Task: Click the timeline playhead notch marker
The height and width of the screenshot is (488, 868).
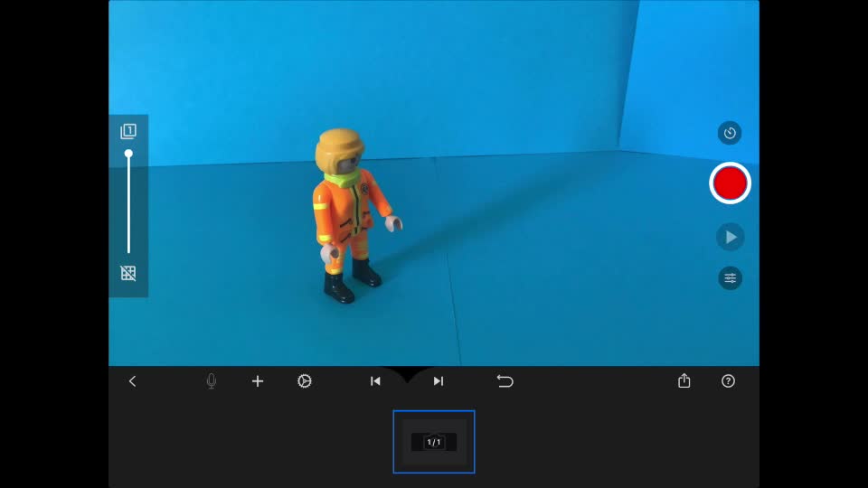Action: 407,373
